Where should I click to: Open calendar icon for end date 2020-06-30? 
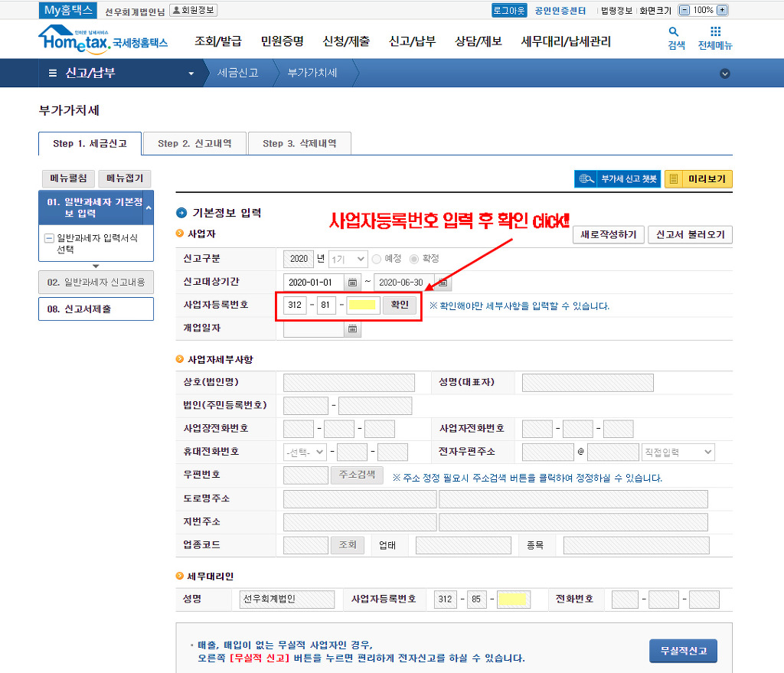(x=443, y=283)
